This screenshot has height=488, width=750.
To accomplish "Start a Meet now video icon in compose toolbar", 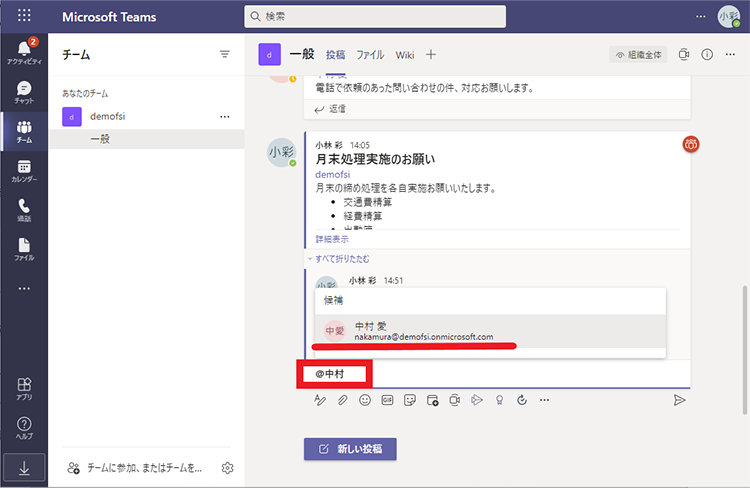I will pyautogui.click(x=455, y=400).
